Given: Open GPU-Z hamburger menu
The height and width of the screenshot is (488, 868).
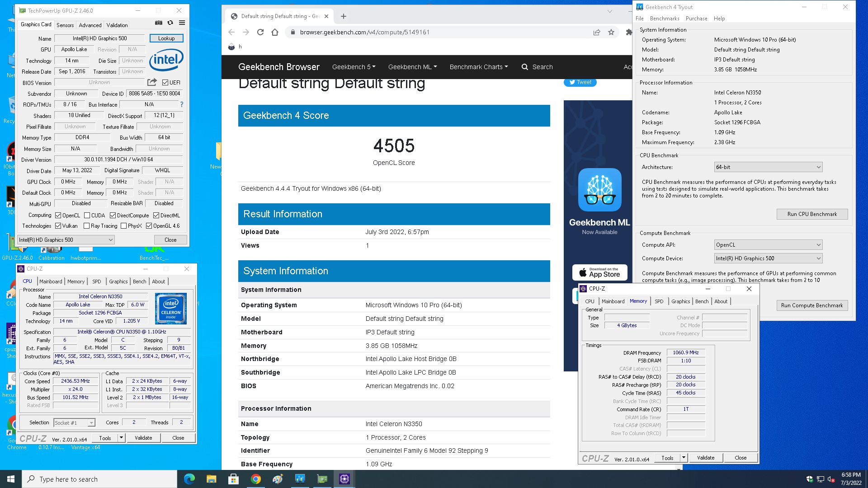Looking at the screenshot, I should [182, 23].
